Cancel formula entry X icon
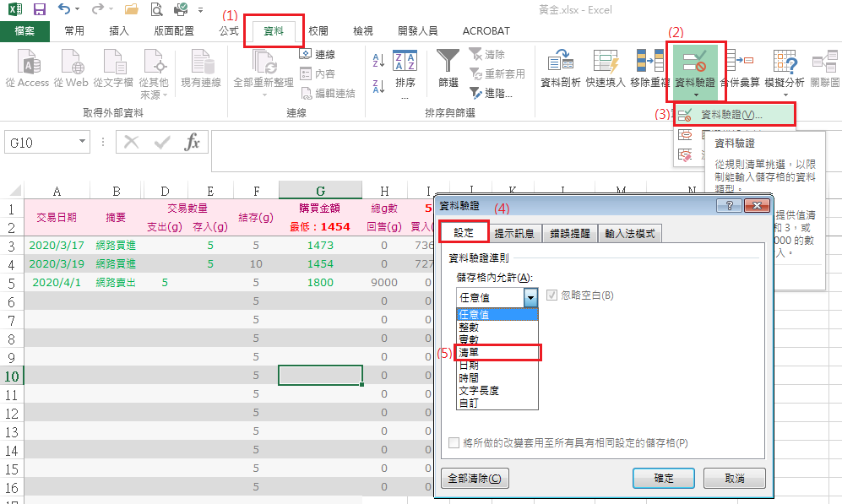 pyautogui.click(x=131, y=142)
